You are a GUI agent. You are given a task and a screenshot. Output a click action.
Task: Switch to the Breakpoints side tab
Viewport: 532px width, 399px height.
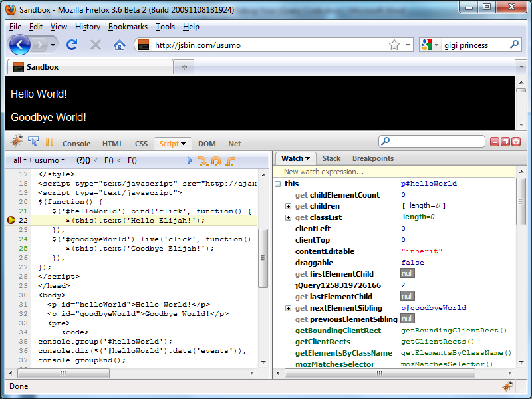373,158
